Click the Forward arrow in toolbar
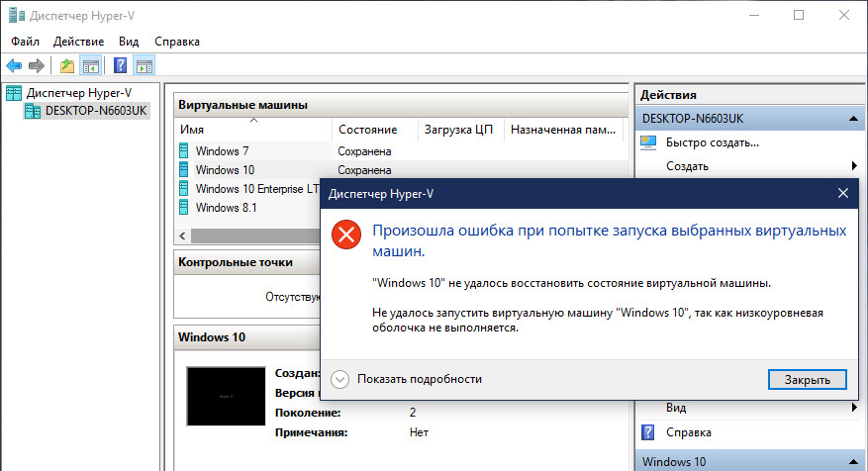 point(36,66)
